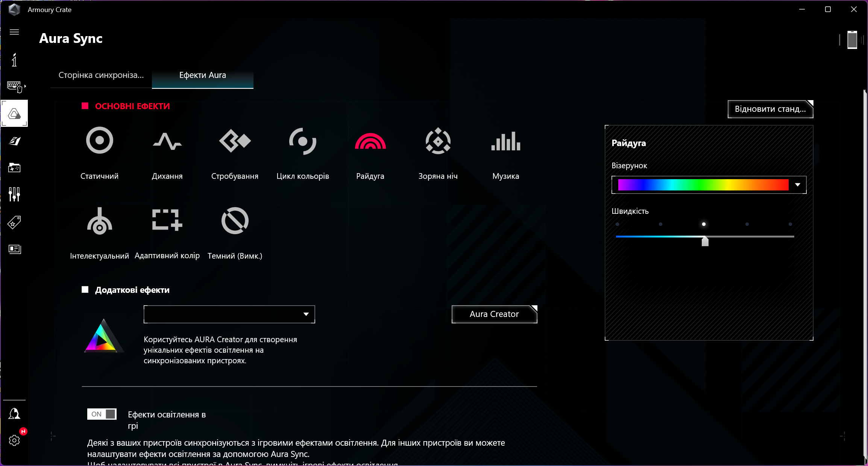This screenshot has width=868, height=466.
Task: Click the Відновити станд... restore button
Action: coord(770,109)
